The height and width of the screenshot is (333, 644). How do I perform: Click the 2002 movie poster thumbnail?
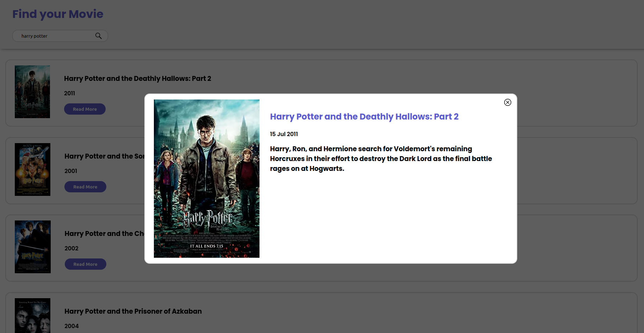coord(33,247)
